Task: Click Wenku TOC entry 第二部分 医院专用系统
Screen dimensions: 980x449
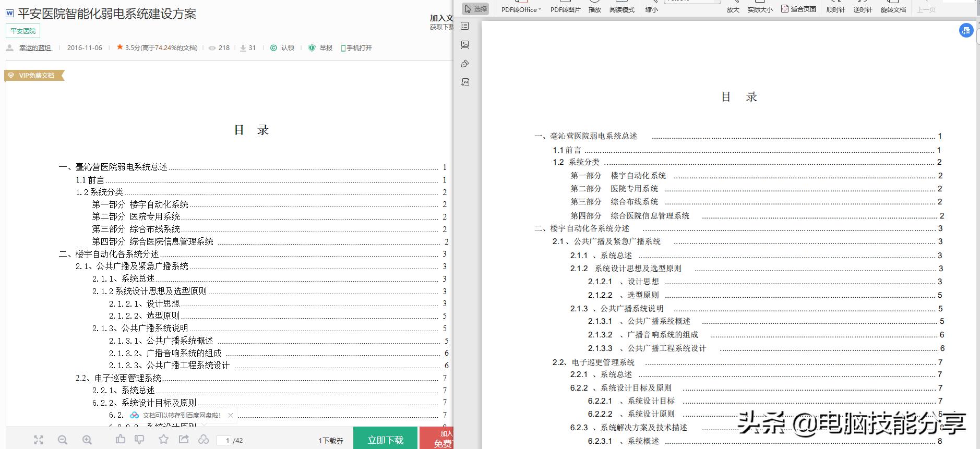Action: pos(136,216)
